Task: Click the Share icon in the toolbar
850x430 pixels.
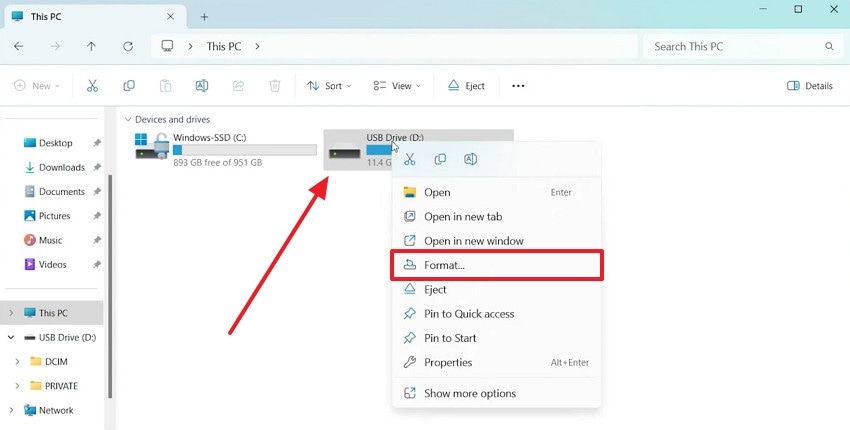Action: pyautogui.click(x=238, y=86)
